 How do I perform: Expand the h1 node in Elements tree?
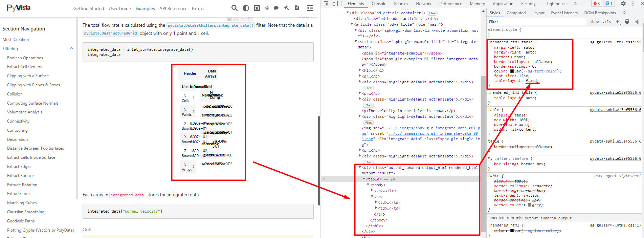(360, 70)
